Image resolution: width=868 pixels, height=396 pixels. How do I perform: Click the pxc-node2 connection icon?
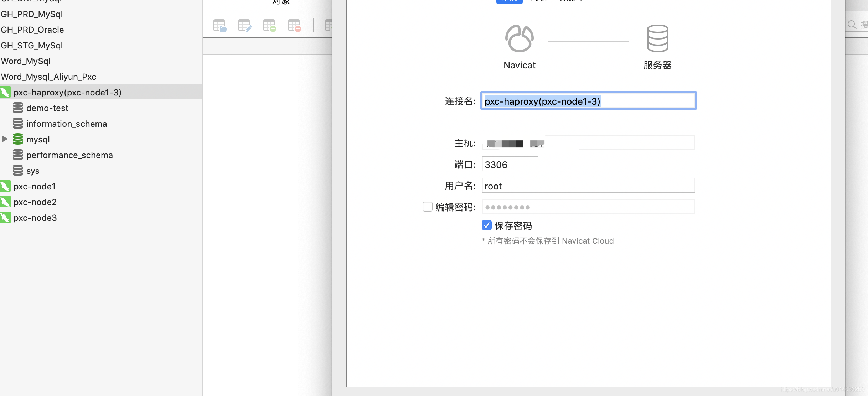coord(5,202)
